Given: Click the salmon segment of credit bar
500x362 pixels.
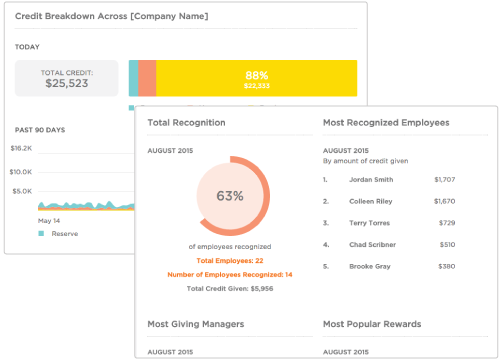Looking at the screenshot, I should click(x=147, y=78).
